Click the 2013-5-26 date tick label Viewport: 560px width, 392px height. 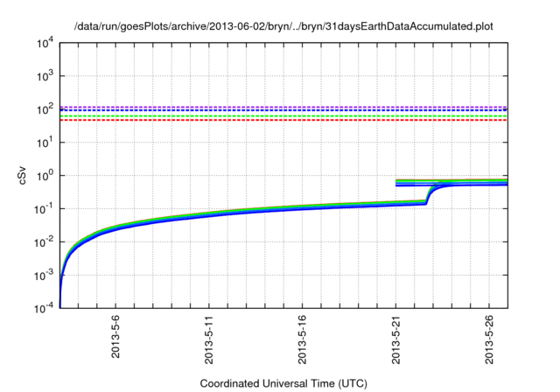point(489,339)
